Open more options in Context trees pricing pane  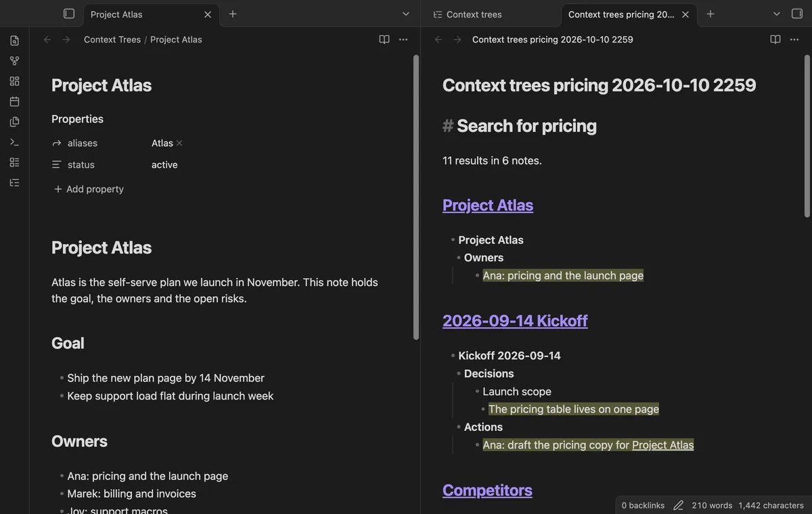[x=794, y=39]
